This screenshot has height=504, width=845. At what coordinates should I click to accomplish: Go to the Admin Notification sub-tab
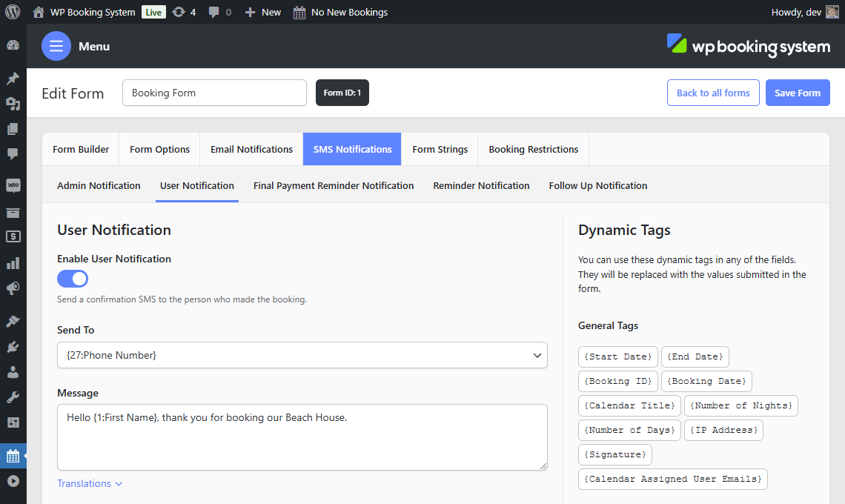click(x=99, y=185)
